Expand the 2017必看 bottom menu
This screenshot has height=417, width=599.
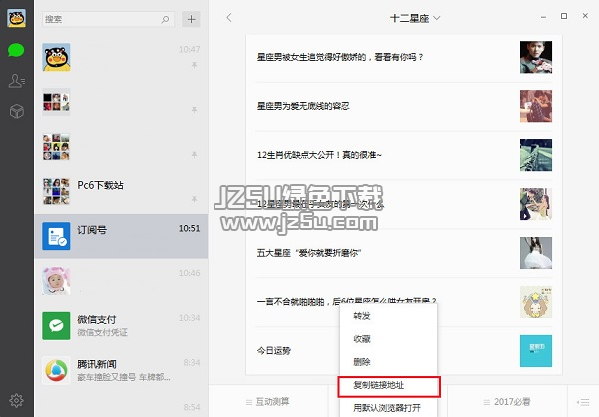point(507,402)
